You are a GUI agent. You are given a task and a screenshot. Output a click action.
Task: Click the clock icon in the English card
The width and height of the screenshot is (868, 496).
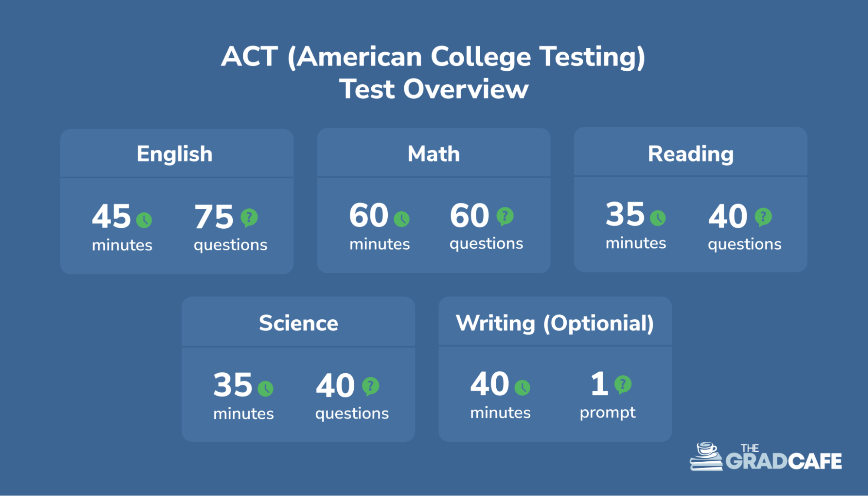144,220
